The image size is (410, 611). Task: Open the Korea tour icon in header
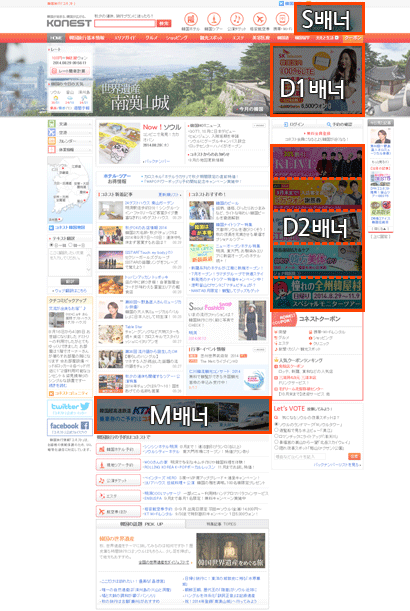coord(214,19)
